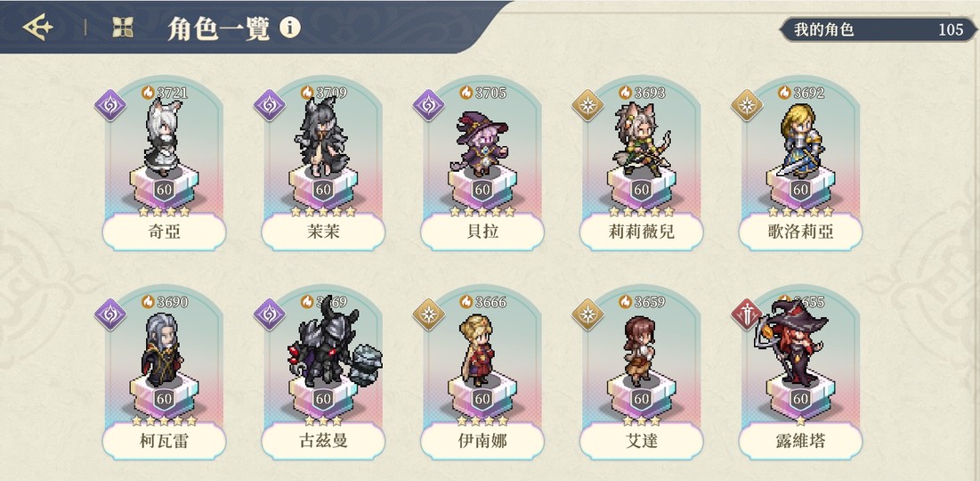
Task: Click the level 60 shield on 貝拉
Action: click(482, 190)
